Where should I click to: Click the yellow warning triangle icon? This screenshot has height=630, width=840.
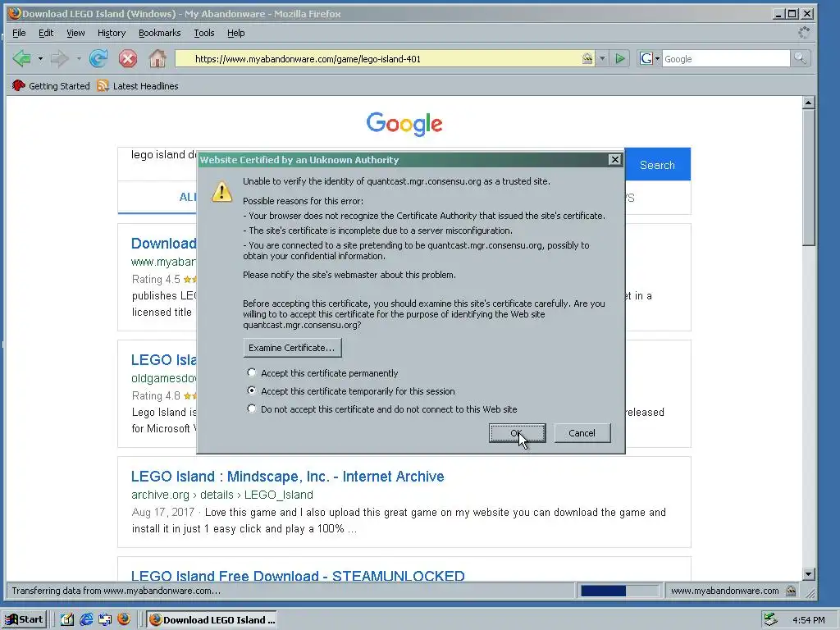221,191
